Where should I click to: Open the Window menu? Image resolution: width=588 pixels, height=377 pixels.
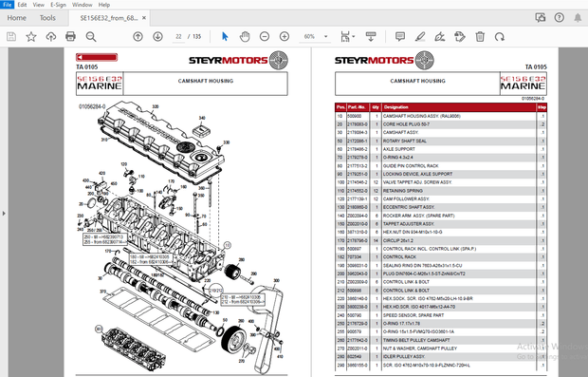[x=83, y=5]
